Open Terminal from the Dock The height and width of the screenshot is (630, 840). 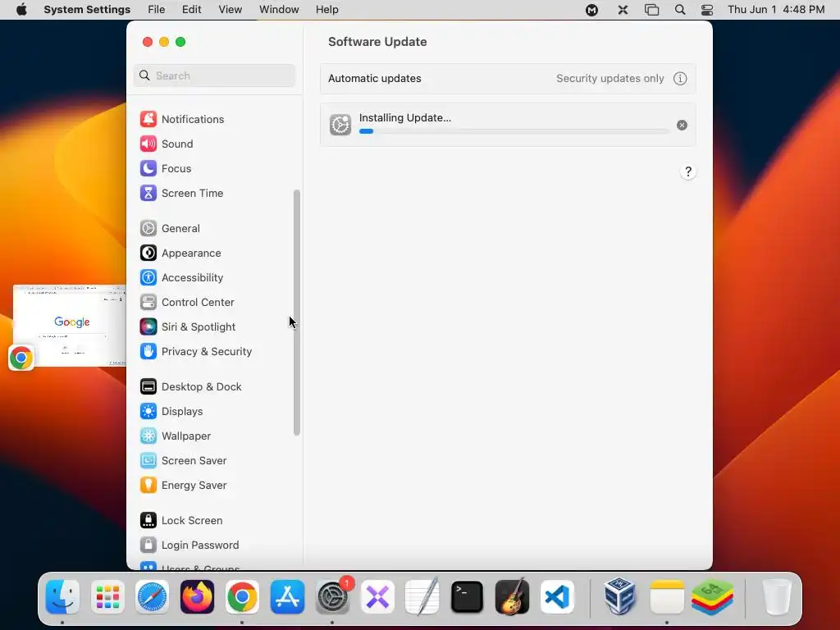(467, 597)
